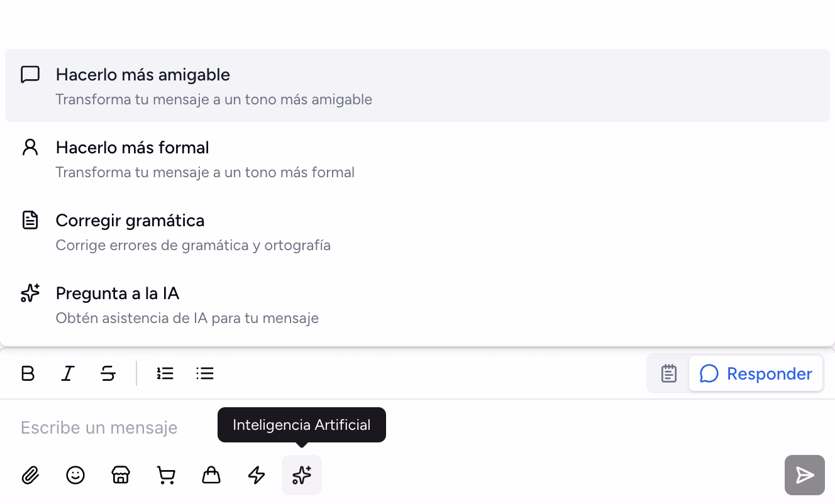Open the emoji picker
The image size is (835, 504).
[x=75, y=475]
